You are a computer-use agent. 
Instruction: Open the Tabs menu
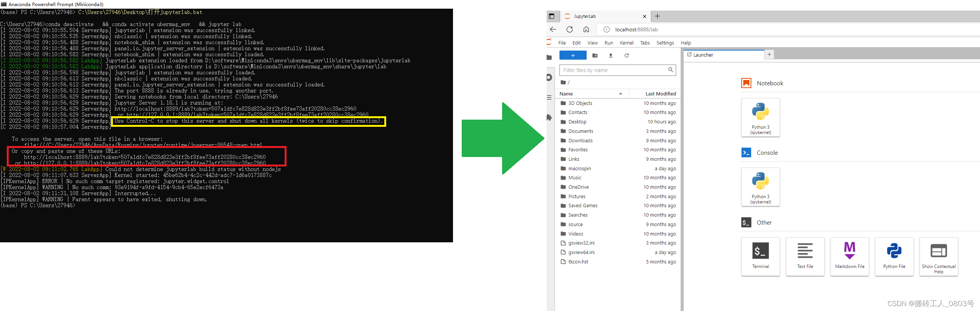coord(645,43)
